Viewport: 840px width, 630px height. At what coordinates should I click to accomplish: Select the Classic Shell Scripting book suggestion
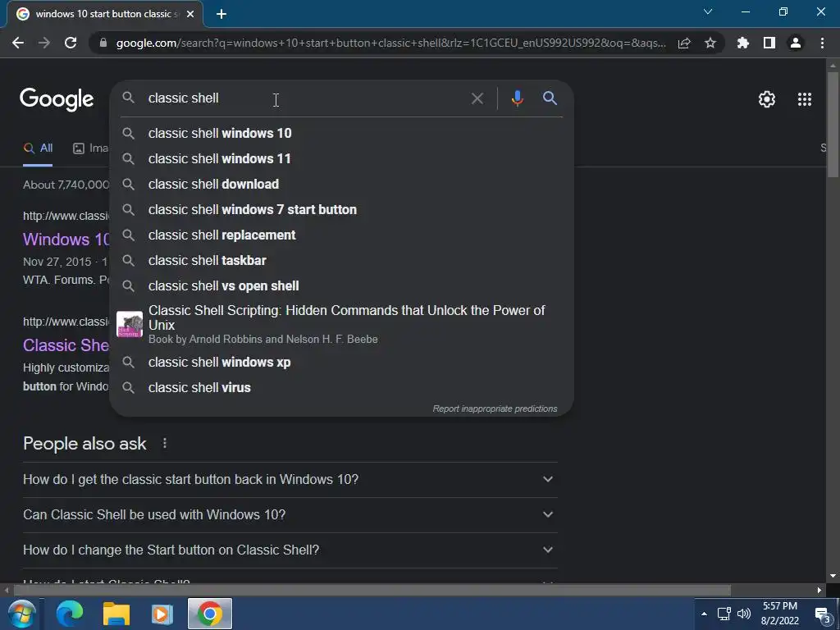(341, 324)
